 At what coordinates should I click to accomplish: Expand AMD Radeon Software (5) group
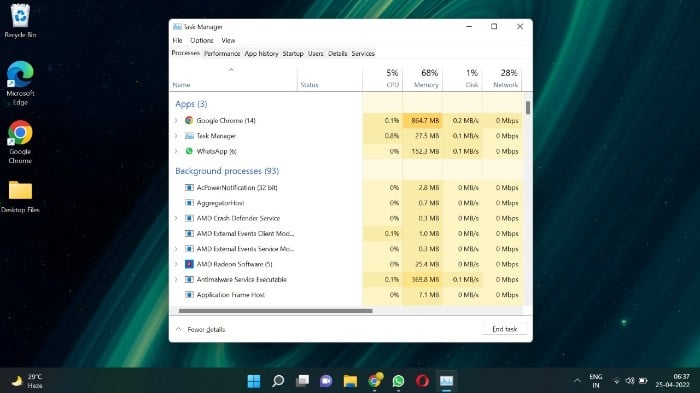(176, 264)
